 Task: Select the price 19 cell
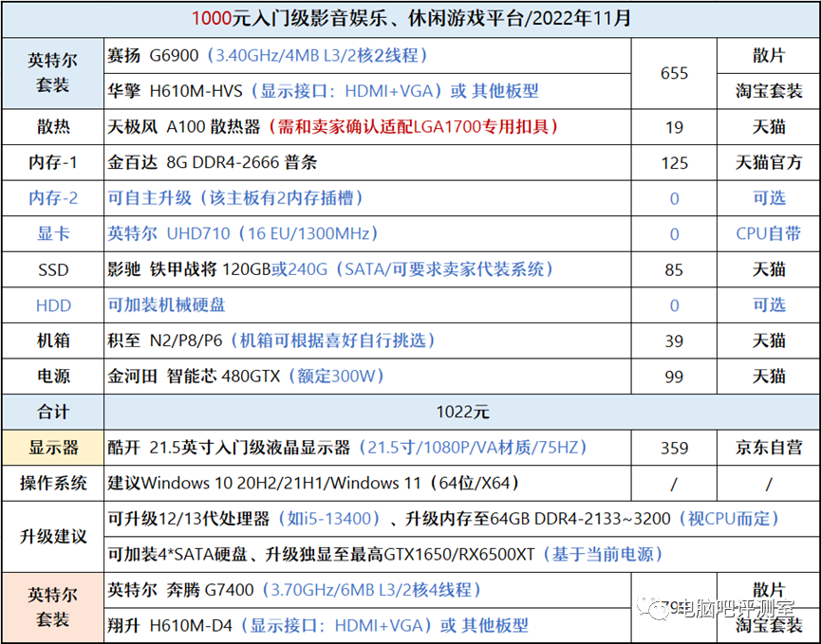coord(674,127)
